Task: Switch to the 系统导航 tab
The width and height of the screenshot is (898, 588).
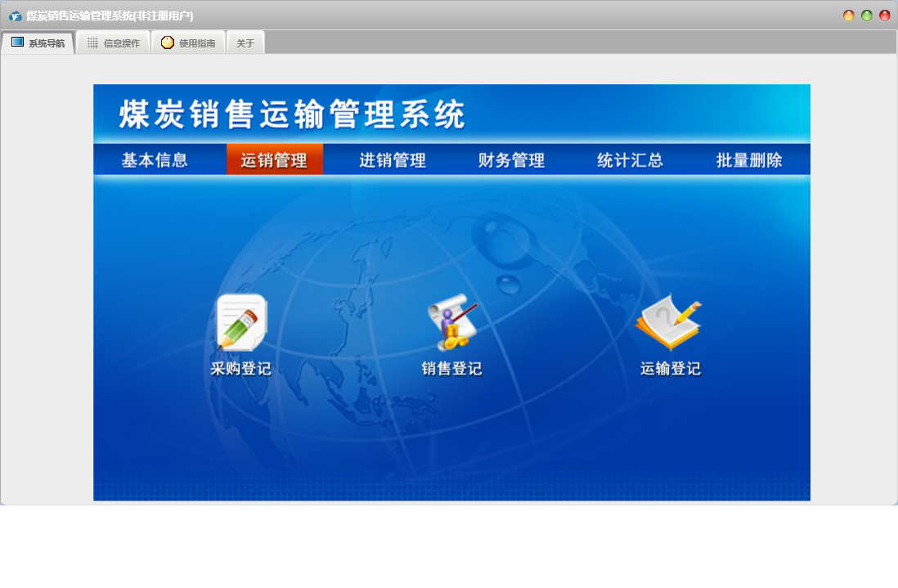Action: click(38, 43)
